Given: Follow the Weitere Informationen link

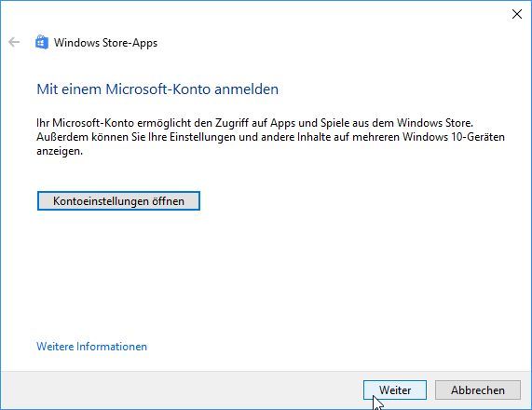Looking at the screenshot, I should (x=91, y=347).
